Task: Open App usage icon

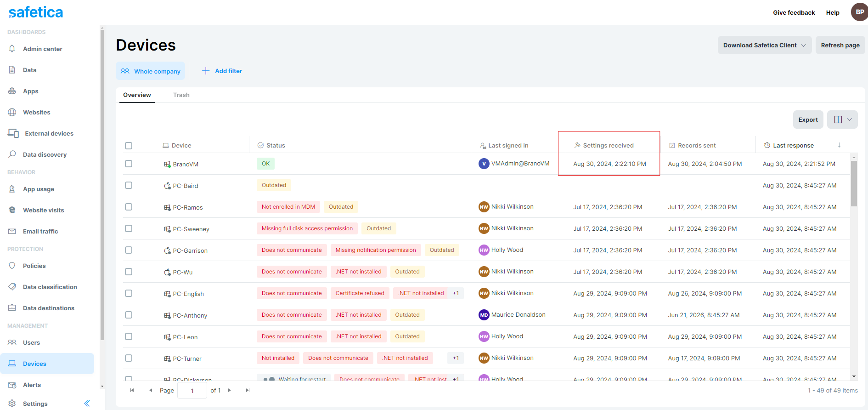Action: coord(12,189)
